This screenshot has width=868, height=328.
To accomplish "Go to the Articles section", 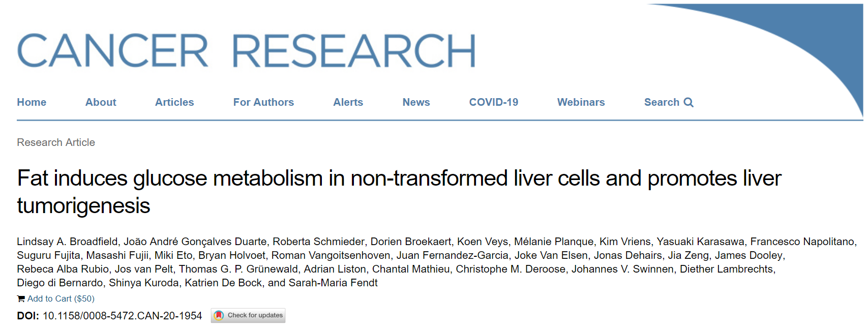I will click(174, 102).
